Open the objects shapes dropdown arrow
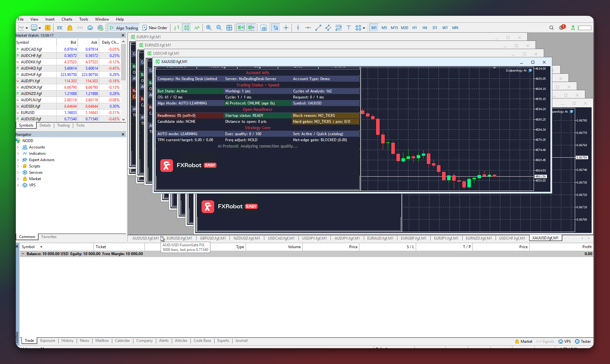Viewport: 610px width, 364px height. pyautogui.click(x=364, y=28)
